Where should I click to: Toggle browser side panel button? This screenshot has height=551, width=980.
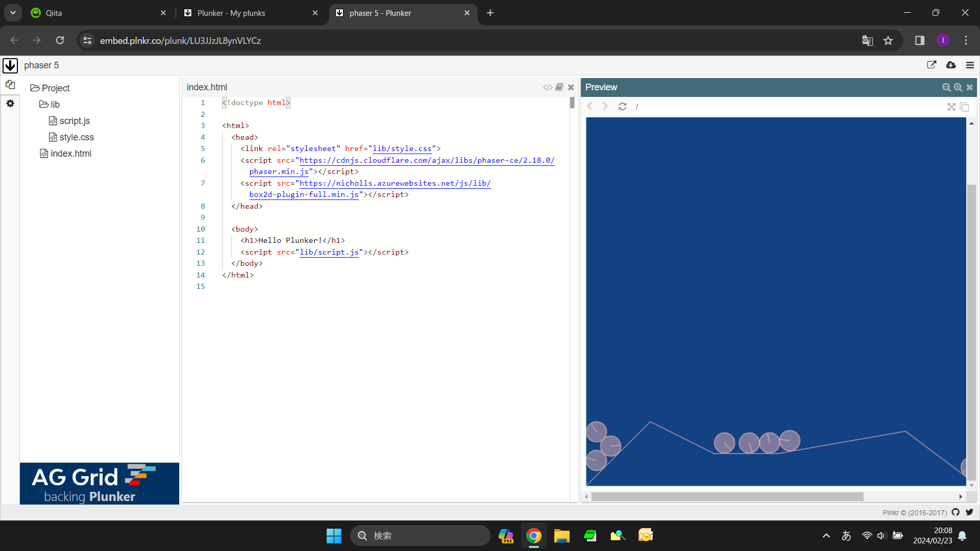pos(920,40)
